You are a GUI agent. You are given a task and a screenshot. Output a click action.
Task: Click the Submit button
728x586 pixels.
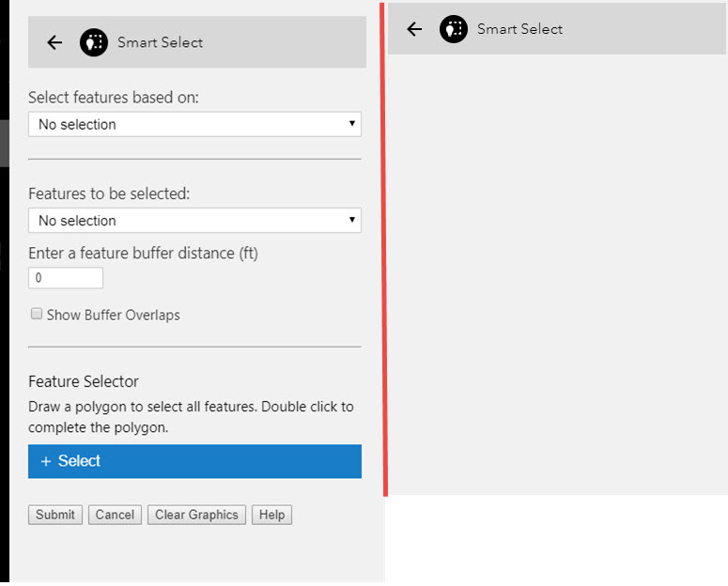[55, 515]
